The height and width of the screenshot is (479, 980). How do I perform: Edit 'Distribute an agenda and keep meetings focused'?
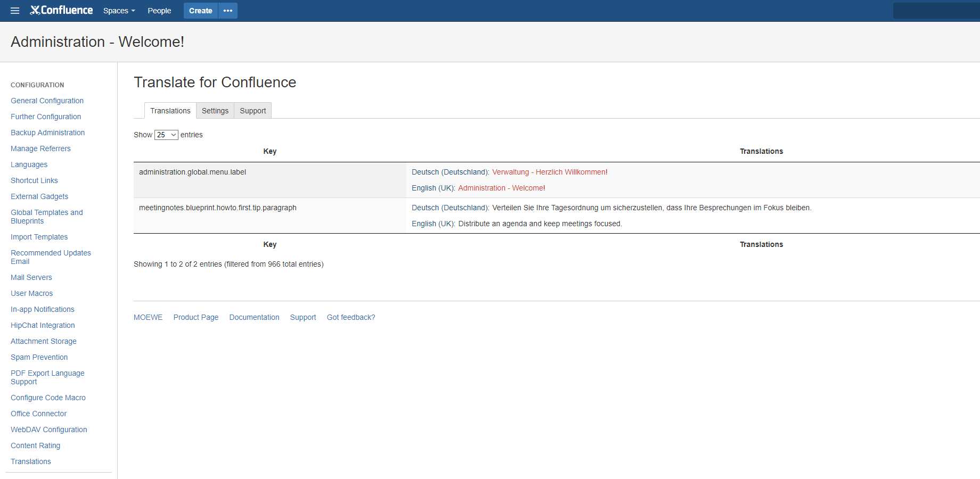[x=540, y=224]
